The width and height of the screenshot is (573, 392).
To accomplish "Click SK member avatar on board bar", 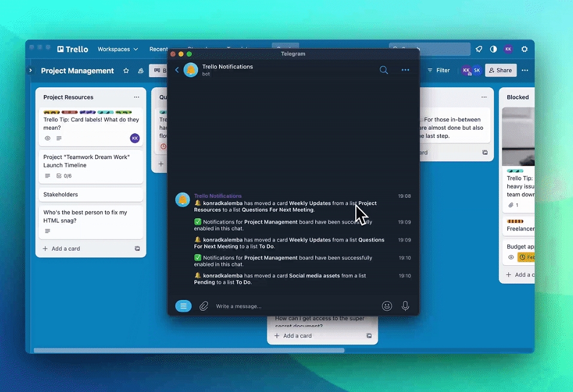I will (x=477, y=71).
